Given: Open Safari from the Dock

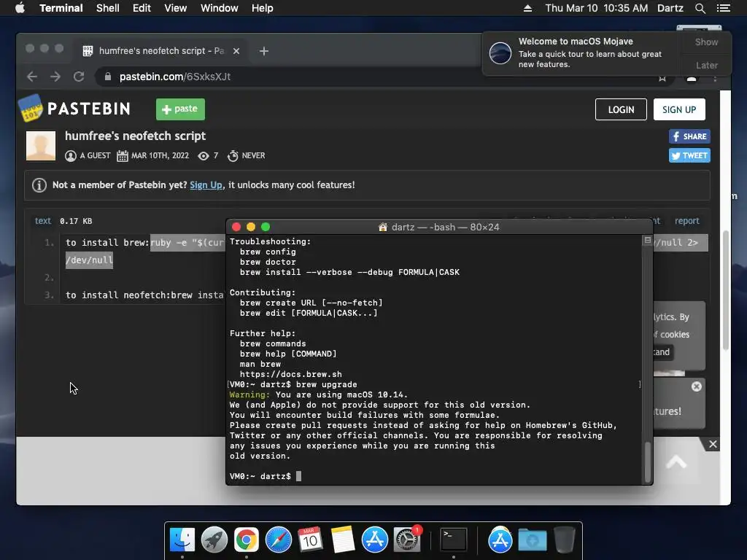Looking at the screenshot, I should tap(279, 540).
